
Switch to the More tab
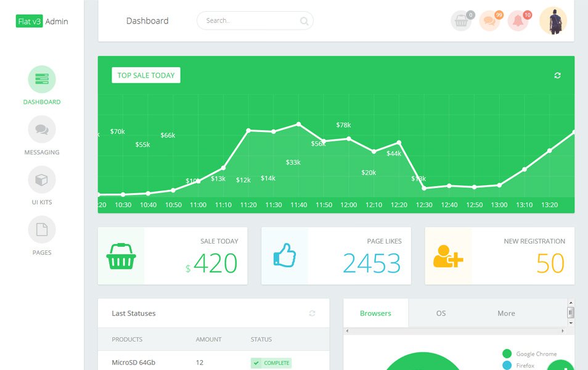click(506, 313)
